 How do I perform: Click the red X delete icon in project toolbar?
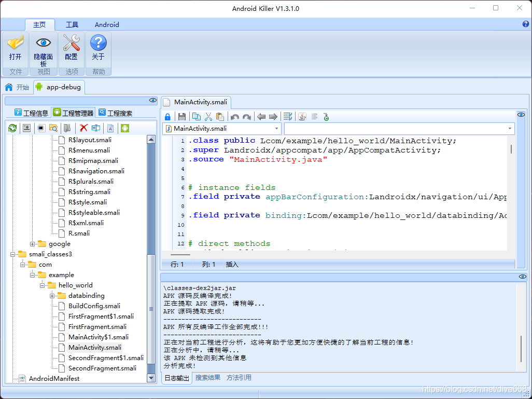(x=83, y=128)
